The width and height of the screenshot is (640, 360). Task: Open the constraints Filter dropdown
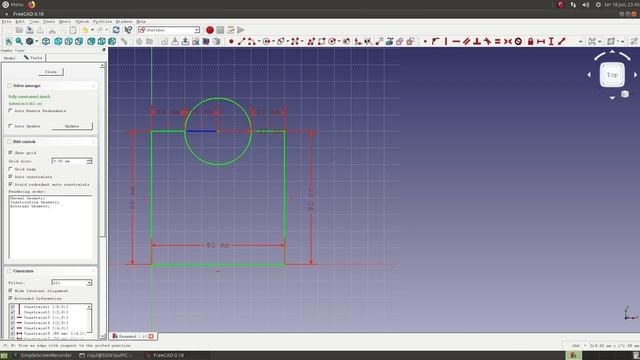click(x=72, y=282)
